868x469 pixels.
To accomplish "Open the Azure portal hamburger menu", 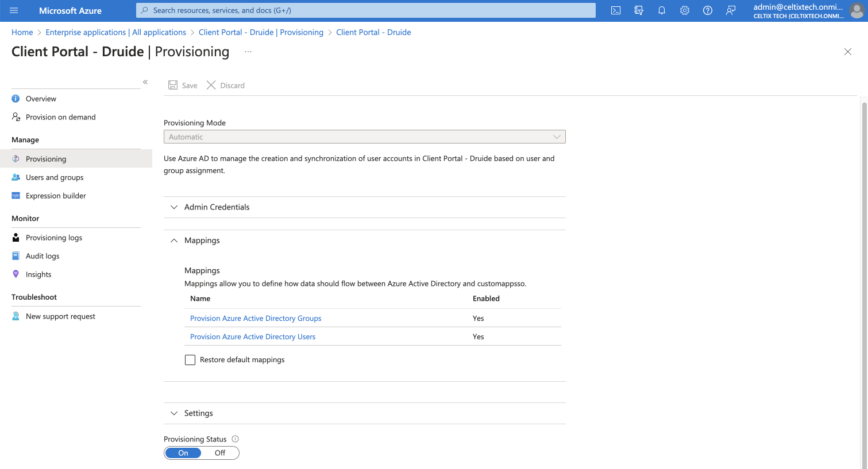I will 14,10.
